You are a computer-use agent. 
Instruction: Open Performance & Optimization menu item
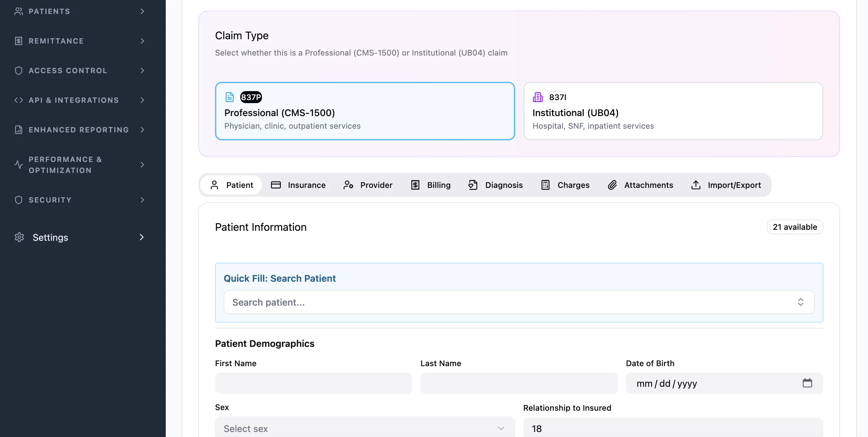point(80,165)
